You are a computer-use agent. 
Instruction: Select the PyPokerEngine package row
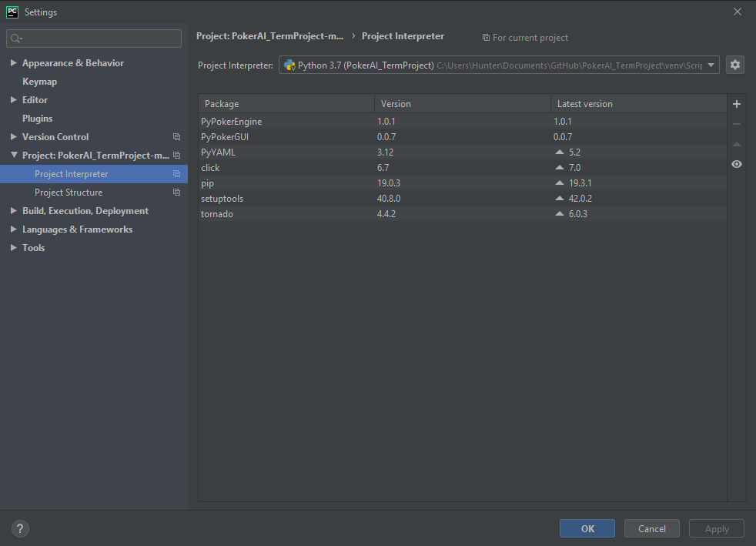[x=463, y=121]
